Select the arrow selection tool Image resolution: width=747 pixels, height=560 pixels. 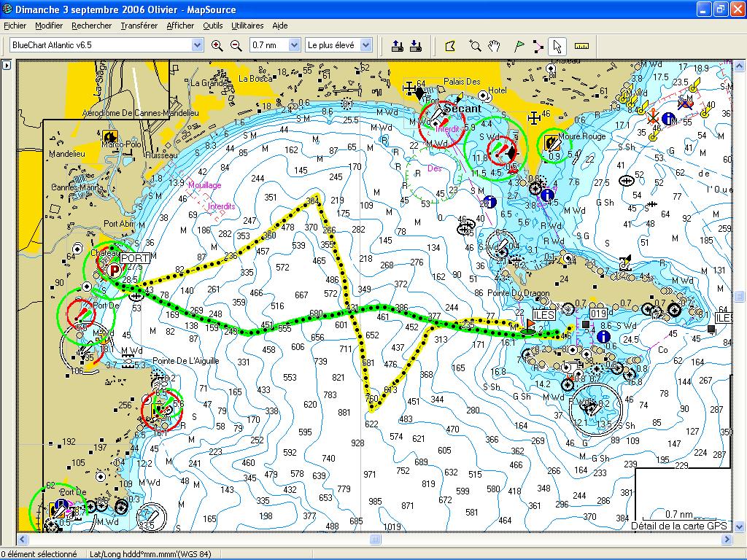tap(557, 46)
